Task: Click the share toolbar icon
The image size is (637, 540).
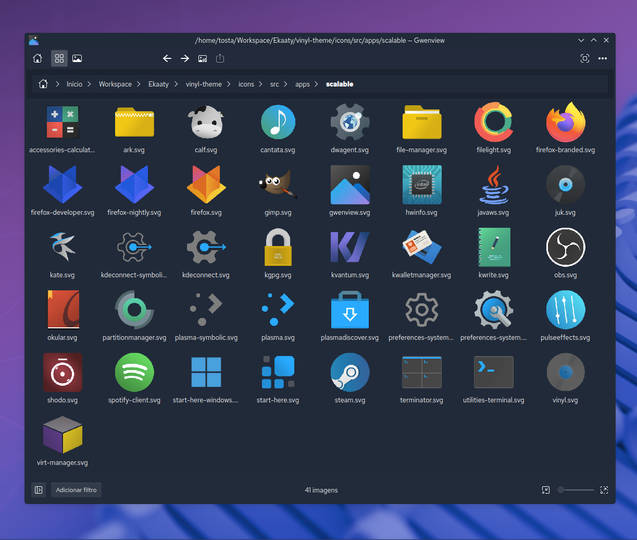Action: tap(220, 59)
